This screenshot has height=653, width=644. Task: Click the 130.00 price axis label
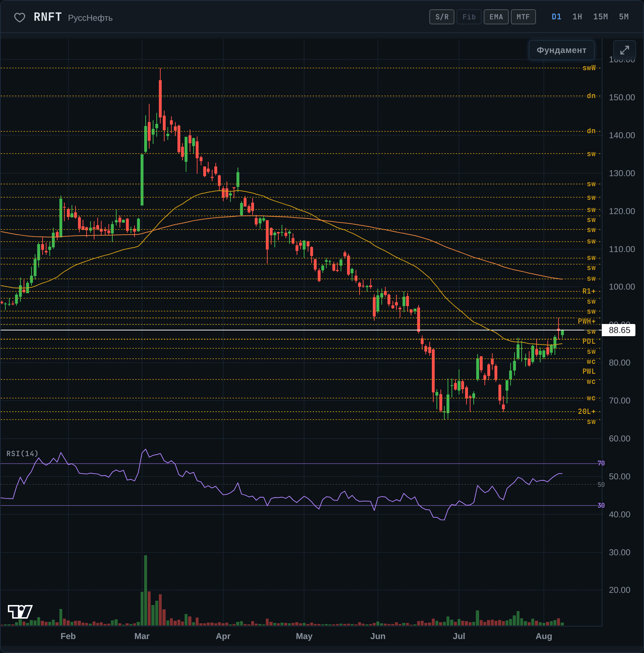(x=622, y=173)
